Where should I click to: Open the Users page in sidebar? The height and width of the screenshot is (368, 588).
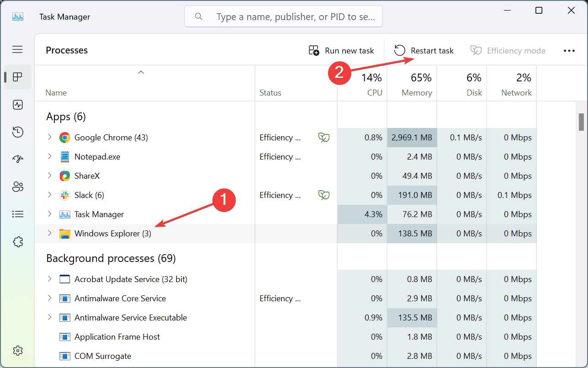[18, 187]
